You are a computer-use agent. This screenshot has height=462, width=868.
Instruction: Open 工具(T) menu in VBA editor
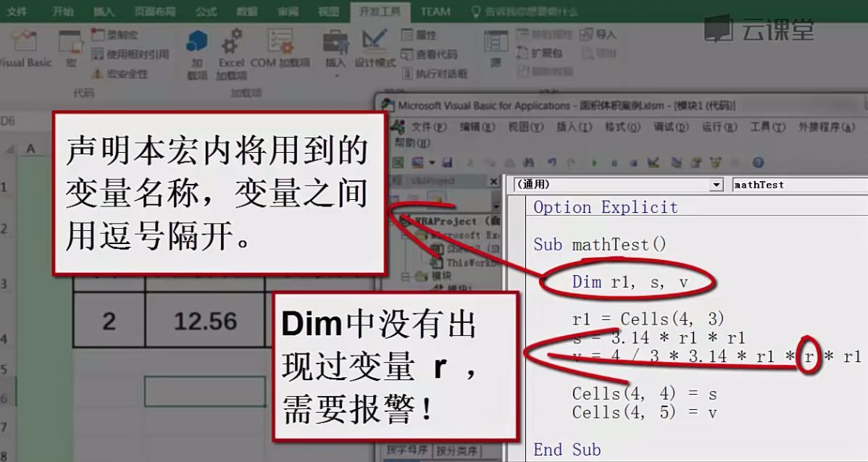(768, 127)
